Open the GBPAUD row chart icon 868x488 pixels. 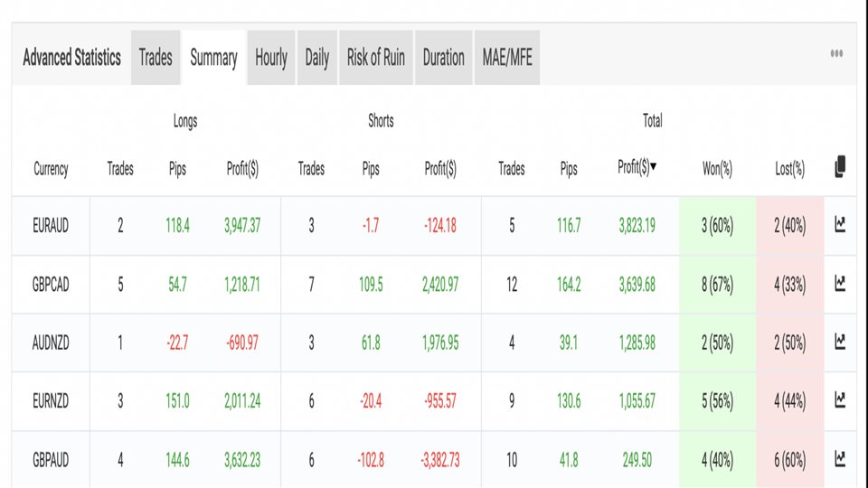tap(840, 458)
